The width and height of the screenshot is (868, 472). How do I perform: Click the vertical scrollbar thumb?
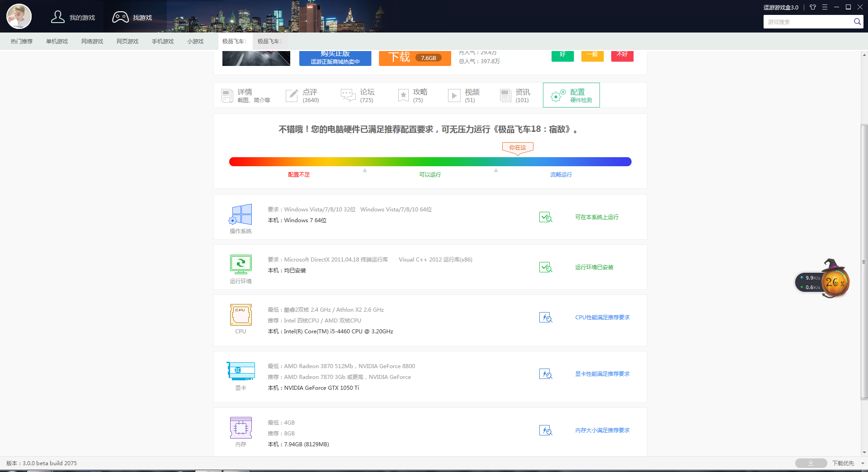[864, 262]
